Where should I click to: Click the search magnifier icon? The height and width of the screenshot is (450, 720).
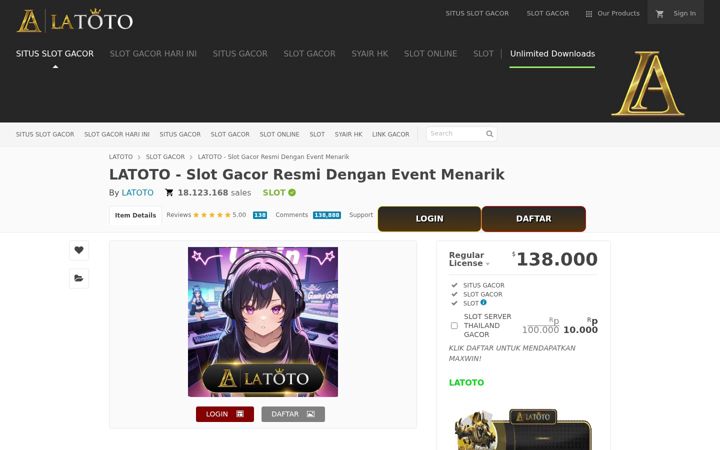coord(489,134)
